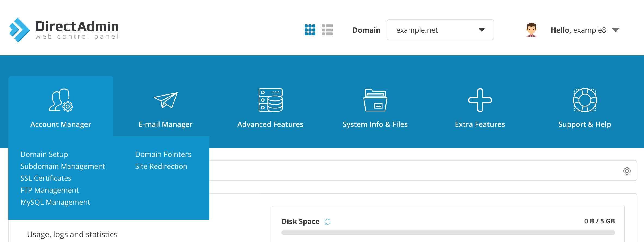This screenshot has width=644, height=242.
Task: Click the Disk Space usage bar
Action: pyautogui.click(x=448, y=233)
